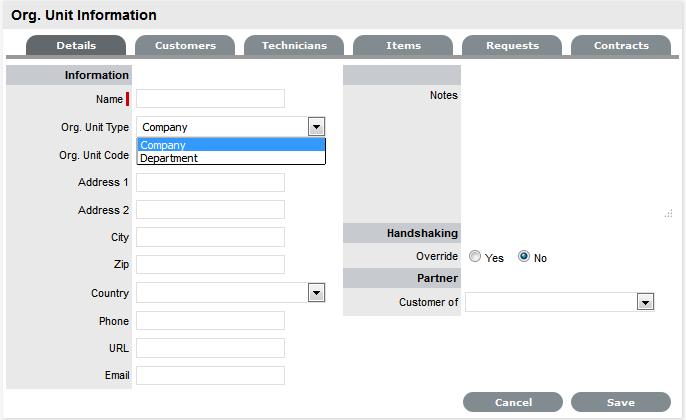
Task: Select Override Yes radio button
Action: pos(475,258)
